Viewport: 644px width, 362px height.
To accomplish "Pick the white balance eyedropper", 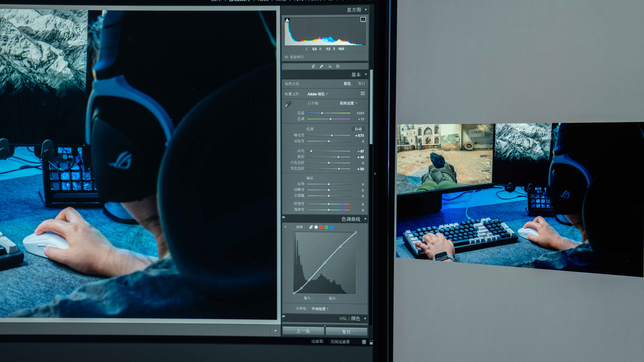I will [x=288, y=104].
